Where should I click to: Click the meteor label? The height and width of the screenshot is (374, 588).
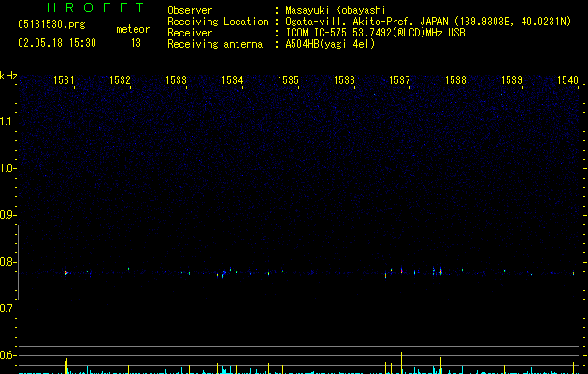[x=133, y=29]
